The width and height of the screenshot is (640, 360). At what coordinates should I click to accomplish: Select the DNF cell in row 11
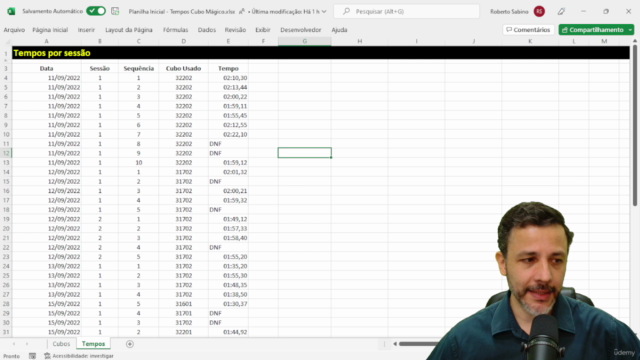228,144
